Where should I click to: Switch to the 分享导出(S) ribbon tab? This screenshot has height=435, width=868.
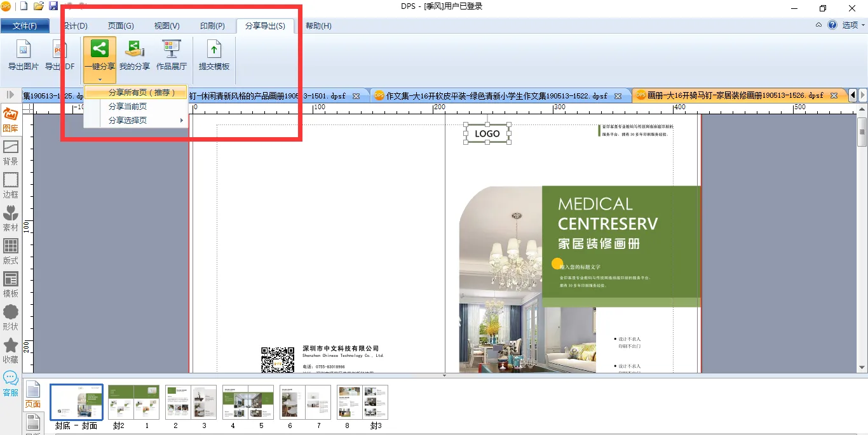click(265, 26)
